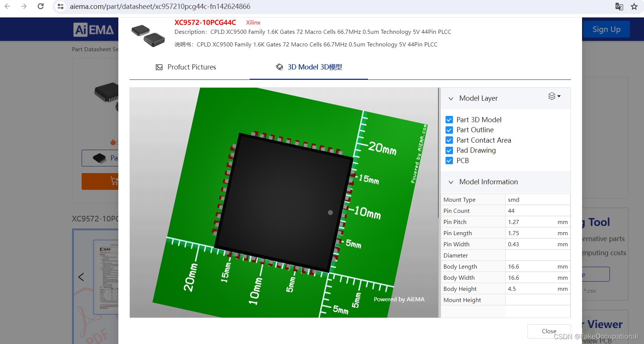Screen dimensions: 644x344
Task: Click the Sign Up button
Action: coord(606,29)
